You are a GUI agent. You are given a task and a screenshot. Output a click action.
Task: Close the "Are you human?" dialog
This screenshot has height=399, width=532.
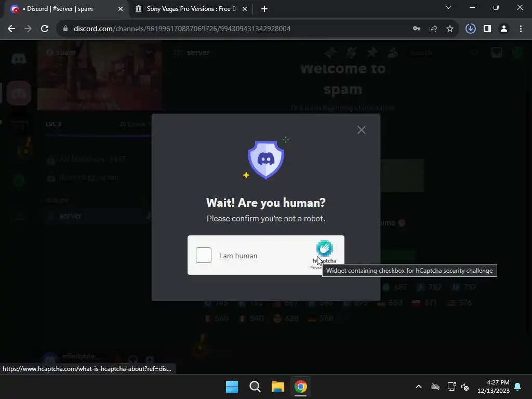click(x=362, y=130)
